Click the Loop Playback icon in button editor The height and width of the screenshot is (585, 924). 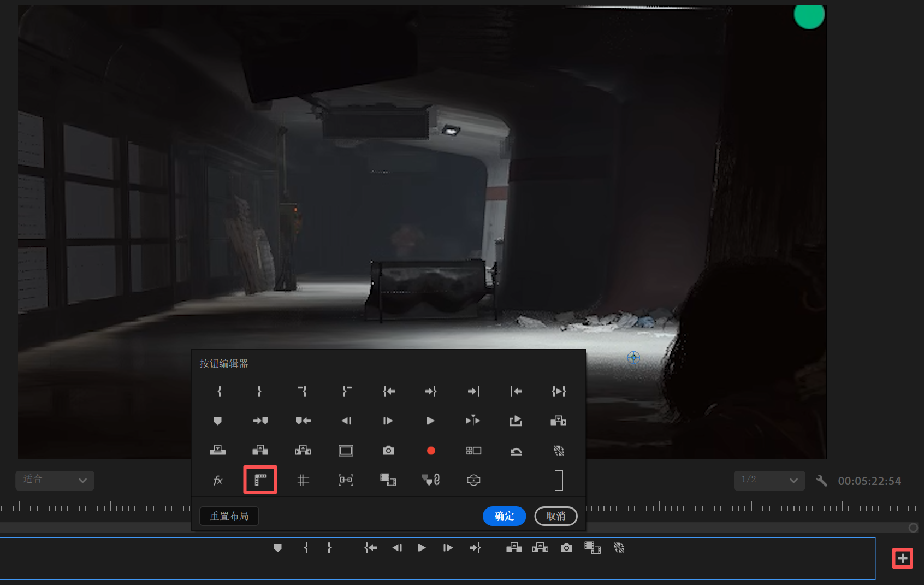pos(516,451)
